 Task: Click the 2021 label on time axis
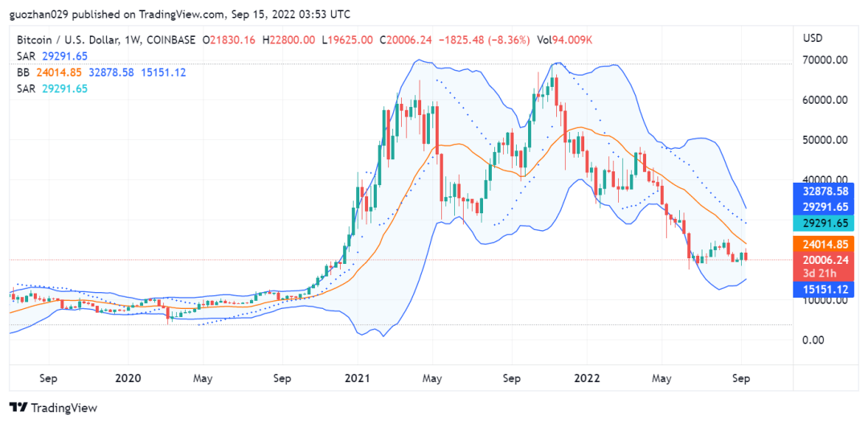point(357,377)
